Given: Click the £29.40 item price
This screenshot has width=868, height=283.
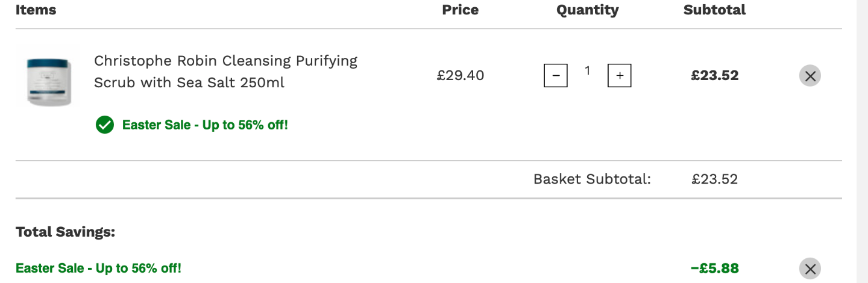Looking at the screenshot, I should [x=461, y=76].
